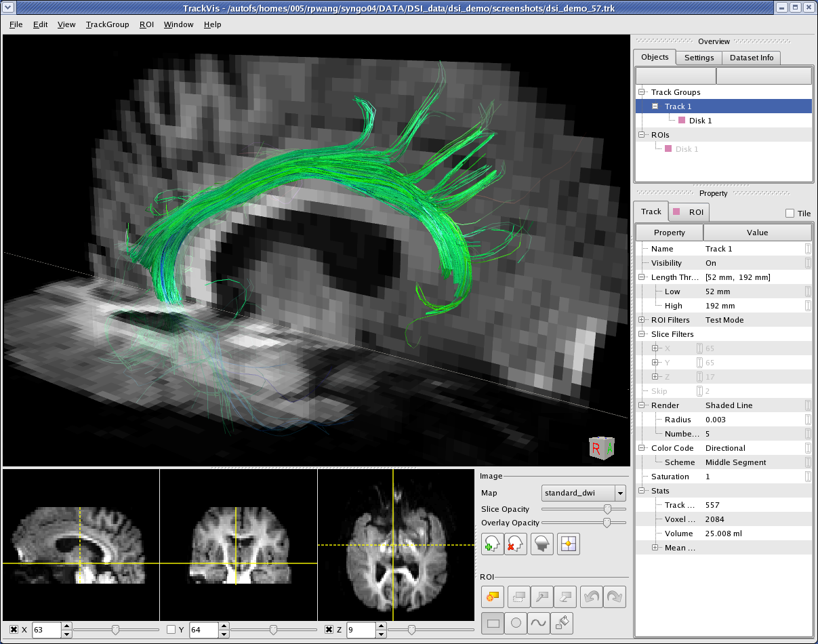
Task: Click the Z slice number input field
Action: (x=361, y=630)
